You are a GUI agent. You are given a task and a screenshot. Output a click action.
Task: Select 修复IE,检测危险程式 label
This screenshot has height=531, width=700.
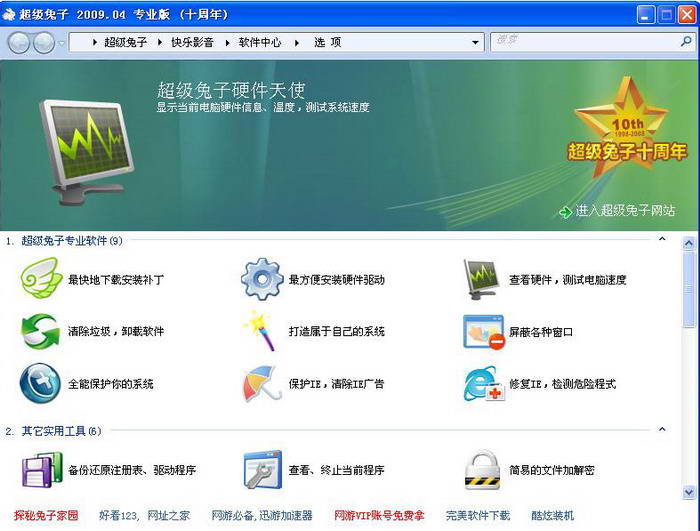click(562, 384)
